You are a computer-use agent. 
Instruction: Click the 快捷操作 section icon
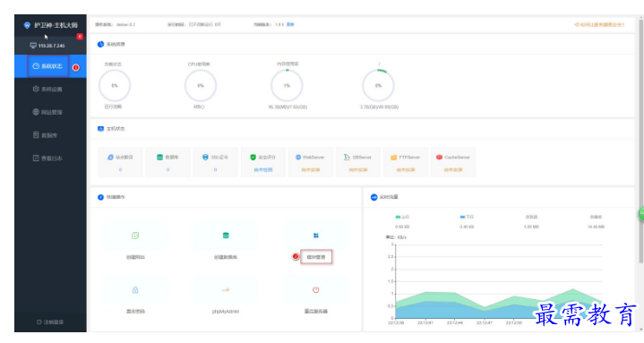(100, 198)
